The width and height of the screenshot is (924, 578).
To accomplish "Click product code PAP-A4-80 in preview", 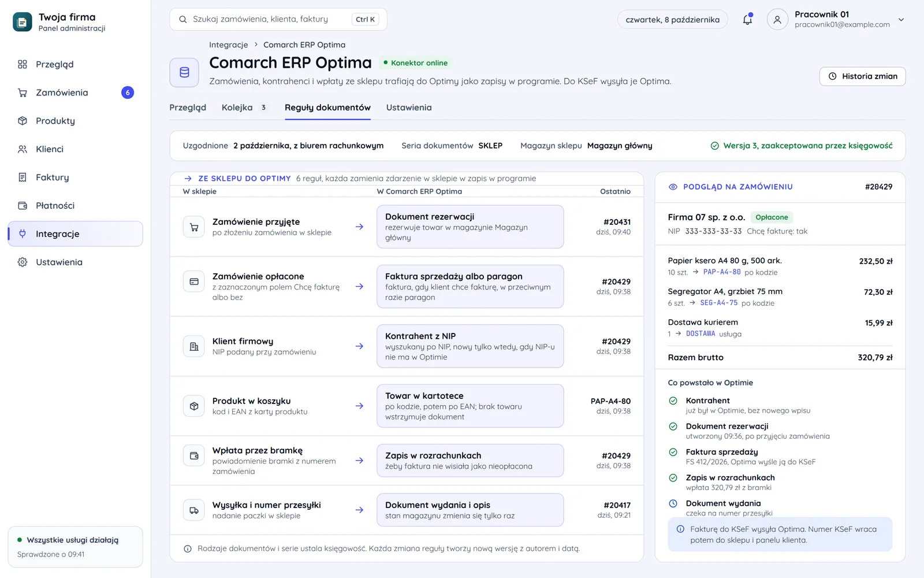I will [x=722, y=272].
